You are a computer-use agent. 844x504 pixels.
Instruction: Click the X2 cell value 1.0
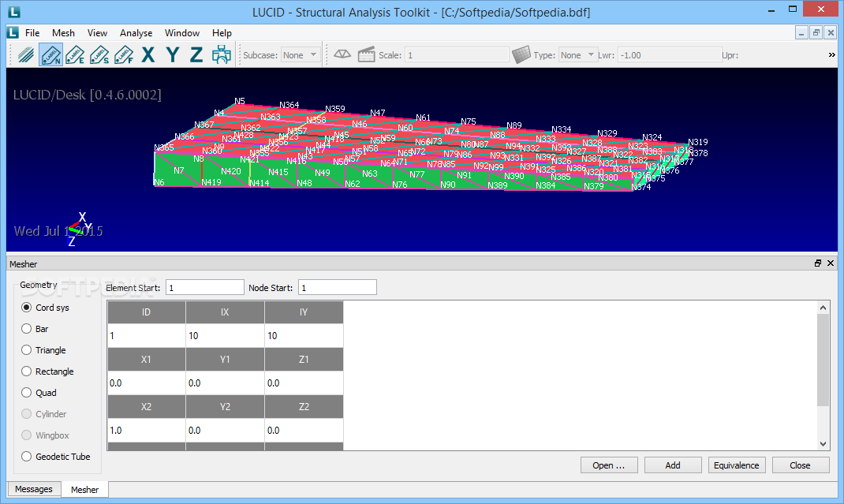point(147,430)
